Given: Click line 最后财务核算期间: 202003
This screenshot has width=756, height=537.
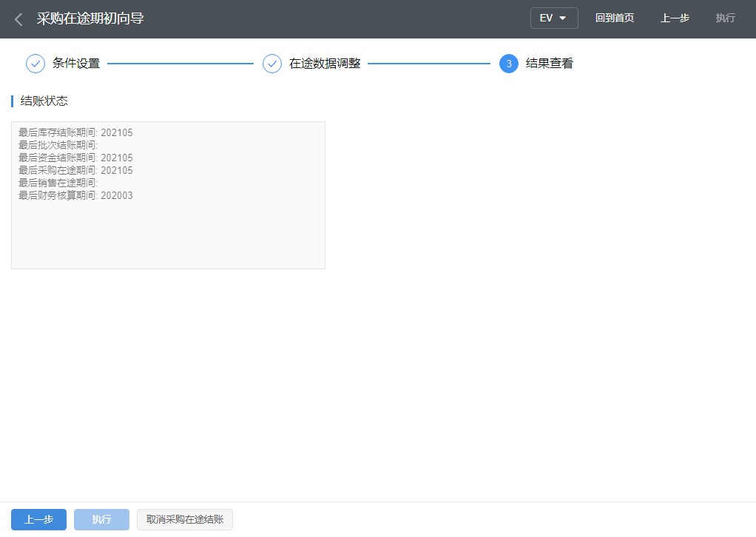Looking at the screenshot, I should click(75, 195).
